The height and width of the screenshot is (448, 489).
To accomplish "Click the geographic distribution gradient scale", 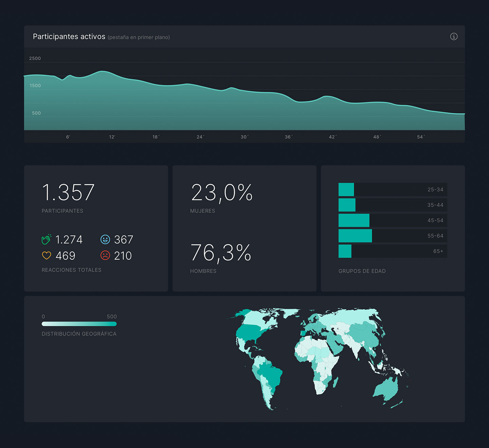I will 79,324.
